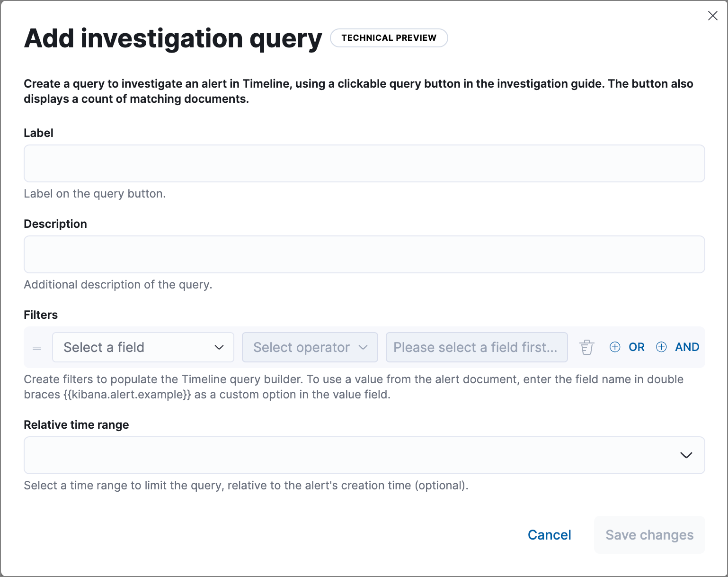Viewport: 728px width, 577px height.
Task: Click the Save changes button
Action: pyautogui.click(x=649, y=535)
